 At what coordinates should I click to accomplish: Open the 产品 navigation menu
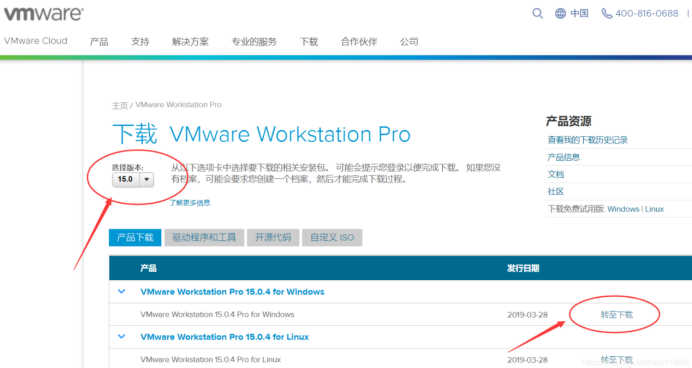pyautogui.click(x=99, y=41)
